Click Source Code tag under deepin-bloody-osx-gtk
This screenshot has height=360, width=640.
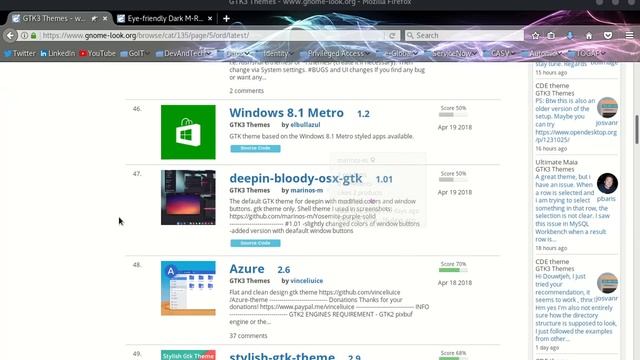(x=256, y=243)
